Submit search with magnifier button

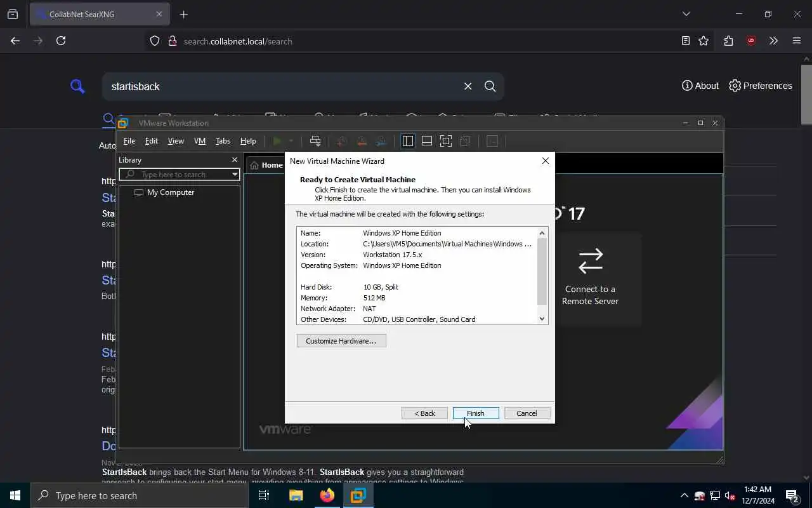pos(490,86)
